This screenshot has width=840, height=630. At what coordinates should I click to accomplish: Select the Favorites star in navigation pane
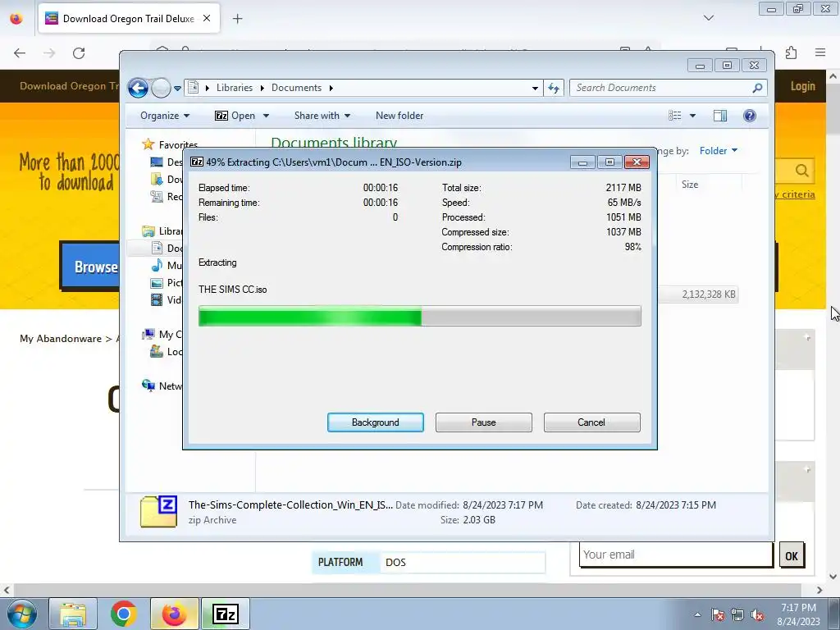point(148,144)
